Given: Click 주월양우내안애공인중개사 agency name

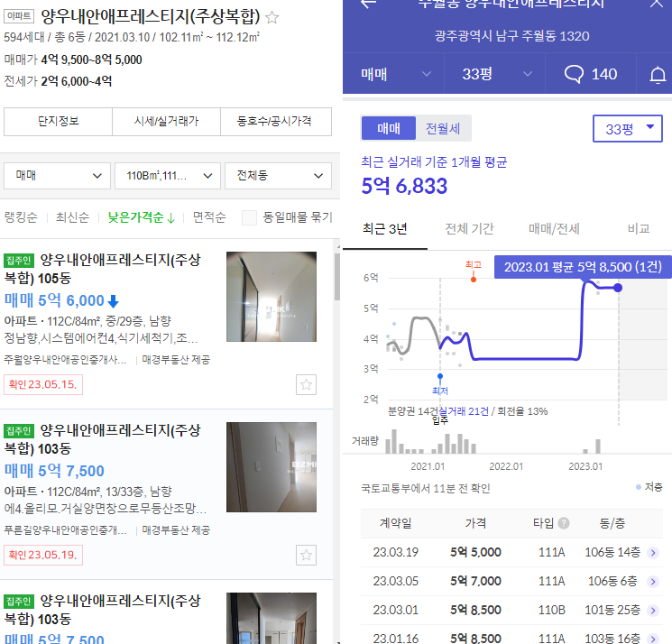Looking at the screenshot, I should click(65, 360).
